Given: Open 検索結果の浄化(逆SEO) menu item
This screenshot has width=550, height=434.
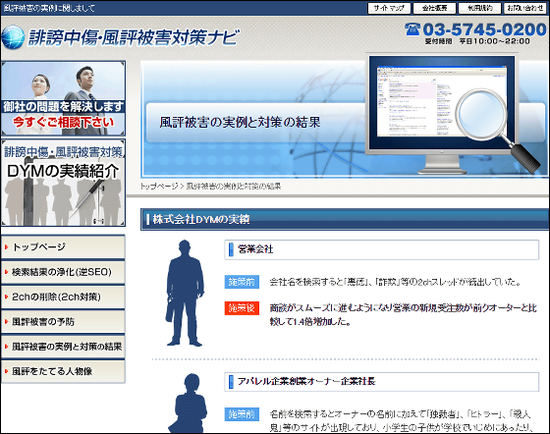Looking at the screenshot, I should pyautogui.click(x=63, y=272).
